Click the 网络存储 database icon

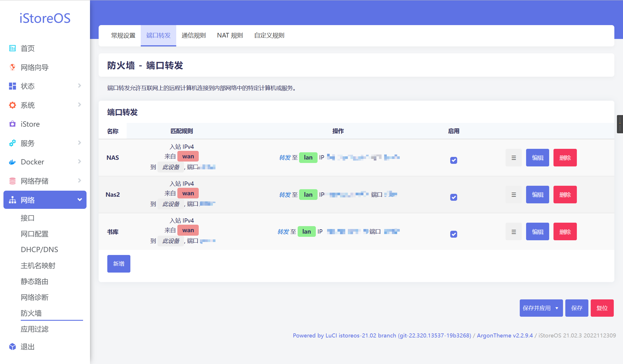coord(12,181)
